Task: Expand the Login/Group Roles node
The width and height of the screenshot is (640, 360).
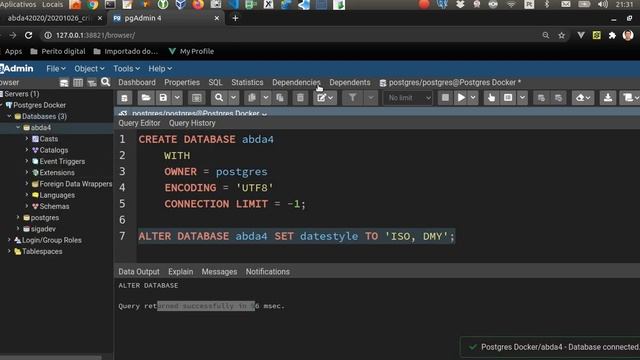Action: [x=9, y=240]
